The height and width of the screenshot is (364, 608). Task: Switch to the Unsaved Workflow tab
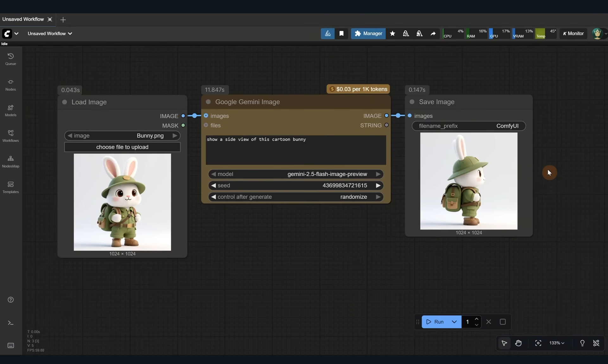click(23, 19)
